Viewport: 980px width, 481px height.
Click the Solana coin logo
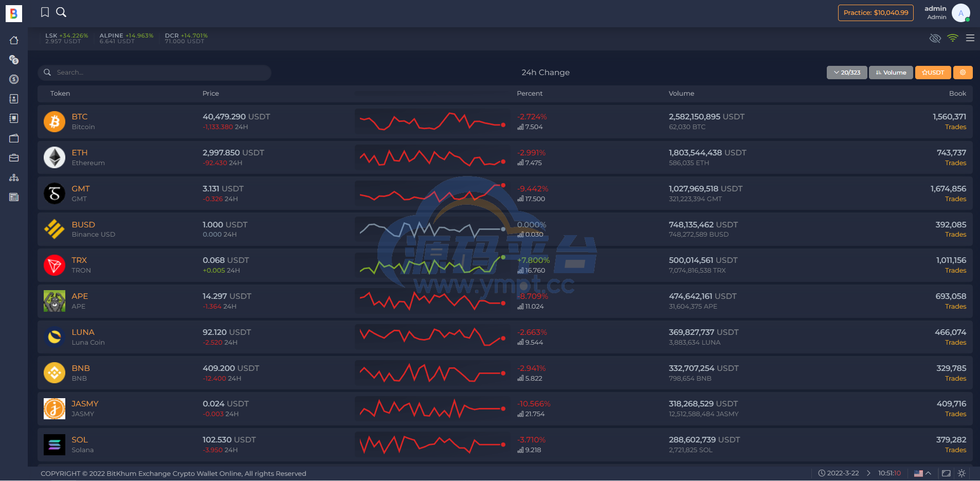[55, 445]
